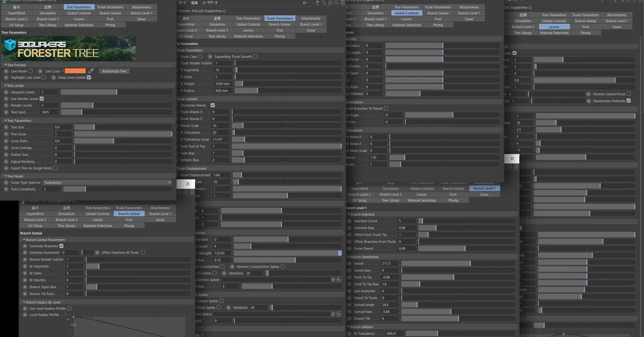Enable Expanding Trunk Growth checkbox

(x=255, y=56)
